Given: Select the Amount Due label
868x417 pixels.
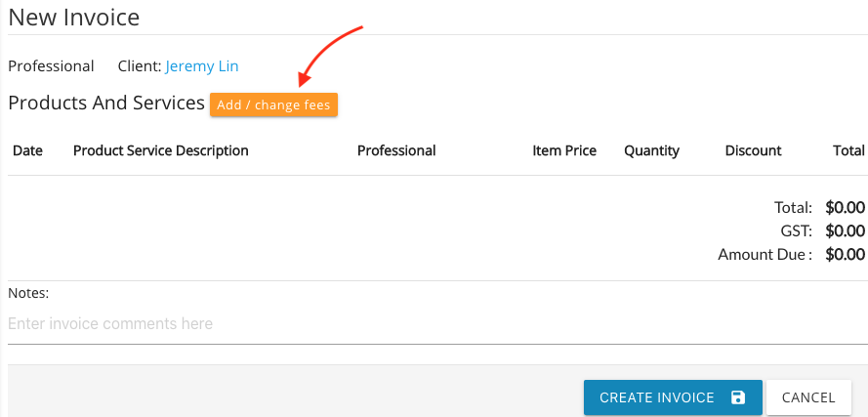Looking at the screenshot, I should pyautogui.click(x=765, y=254).
